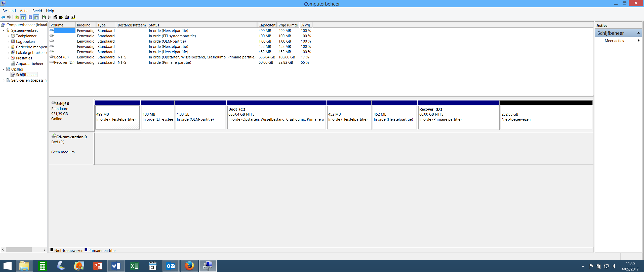Toggle the console tree show/hide toolbar button
This screenshot has width=644, height=272.
[23, 17]
